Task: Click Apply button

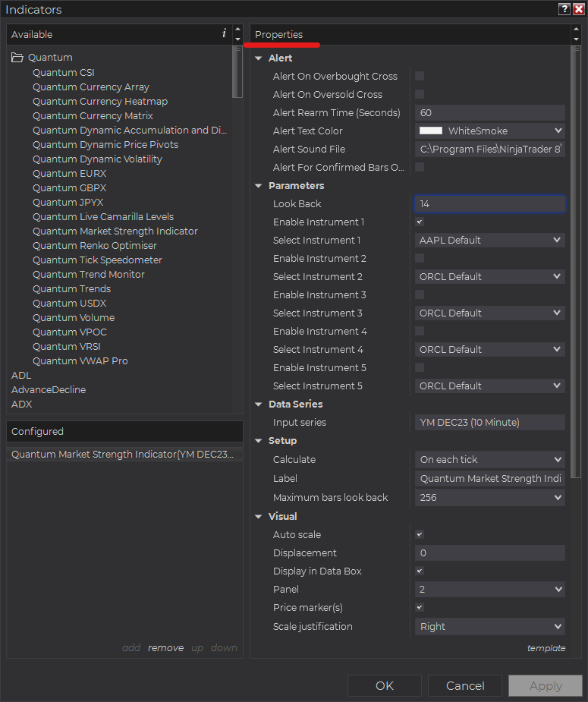Action: point(546,685)
